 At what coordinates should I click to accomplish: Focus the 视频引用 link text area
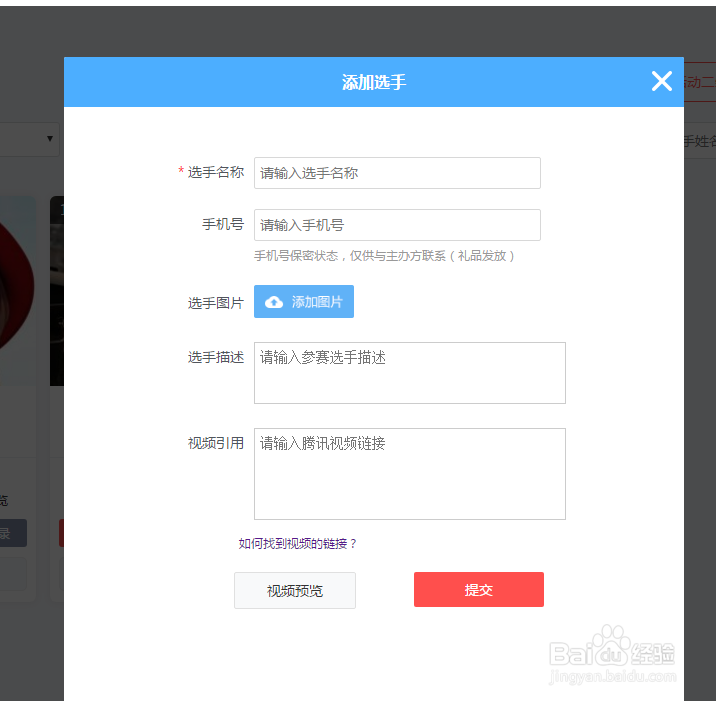click(x=410, y=474)
